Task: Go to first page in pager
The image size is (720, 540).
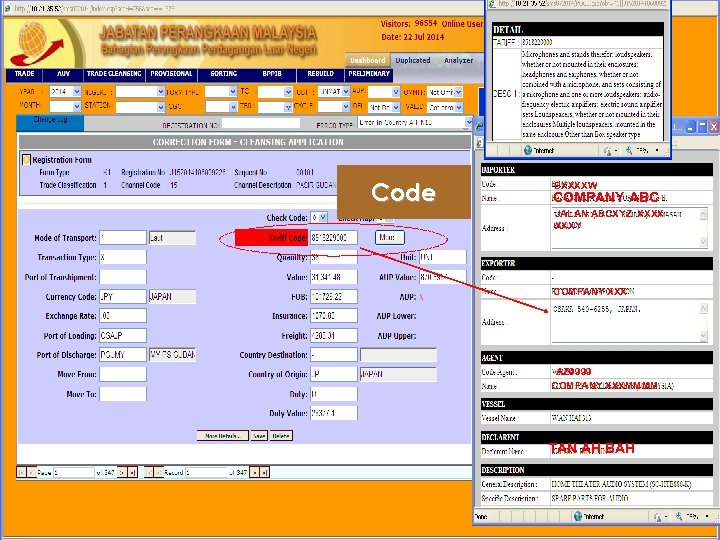Action: [21, 472]
